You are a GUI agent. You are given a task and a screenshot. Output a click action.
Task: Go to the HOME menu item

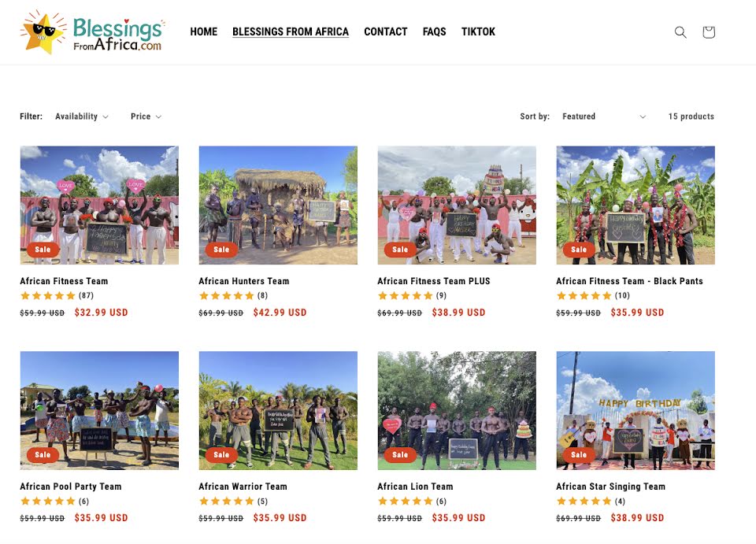[203, 31]
